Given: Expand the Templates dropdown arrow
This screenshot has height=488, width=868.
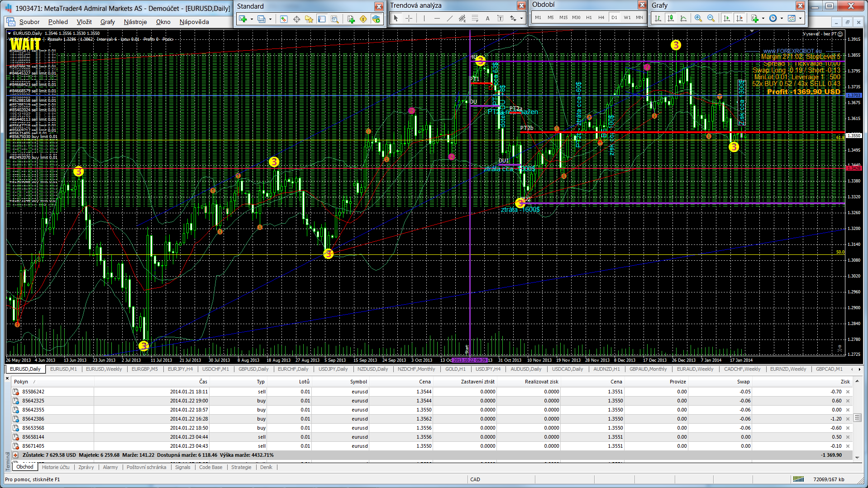Looking at the screenshot, I should [800, 19].
